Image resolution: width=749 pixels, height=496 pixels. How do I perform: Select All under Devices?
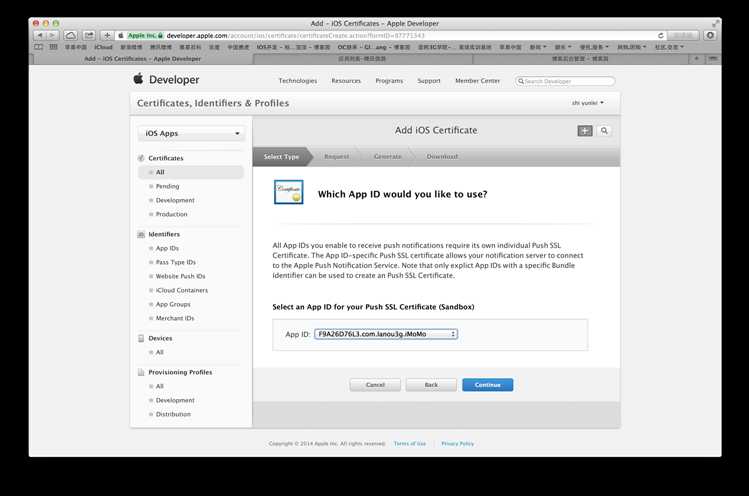point(160,352)
